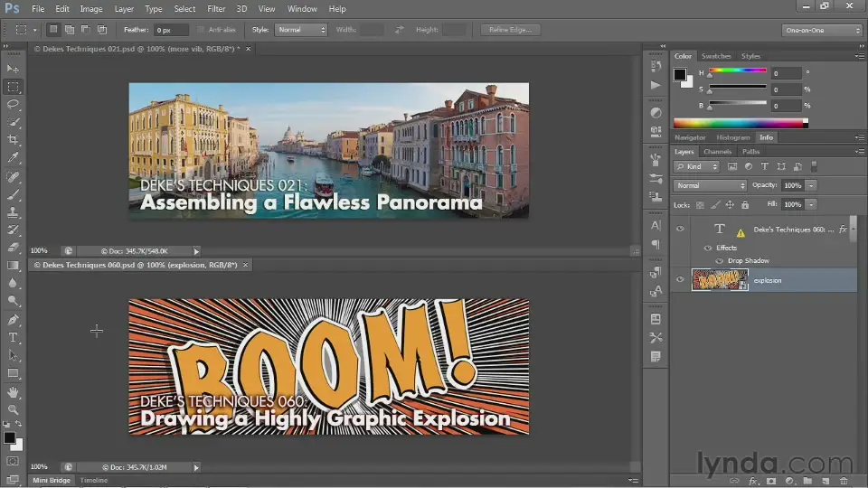Open status bar arrow in 060 document
Viewport: 868px width, 488px height.
[x=196, y=467]
